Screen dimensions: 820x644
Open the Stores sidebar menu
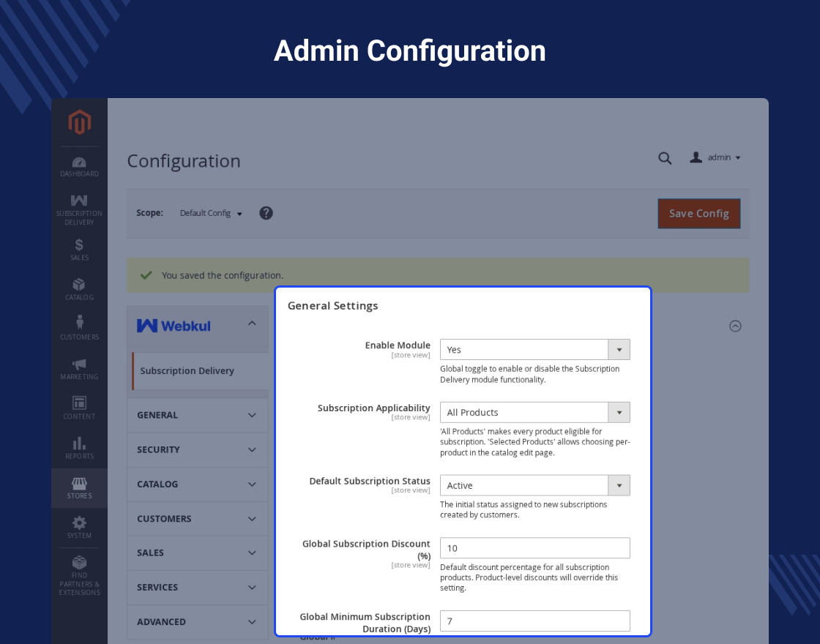(x=80, y=487)
